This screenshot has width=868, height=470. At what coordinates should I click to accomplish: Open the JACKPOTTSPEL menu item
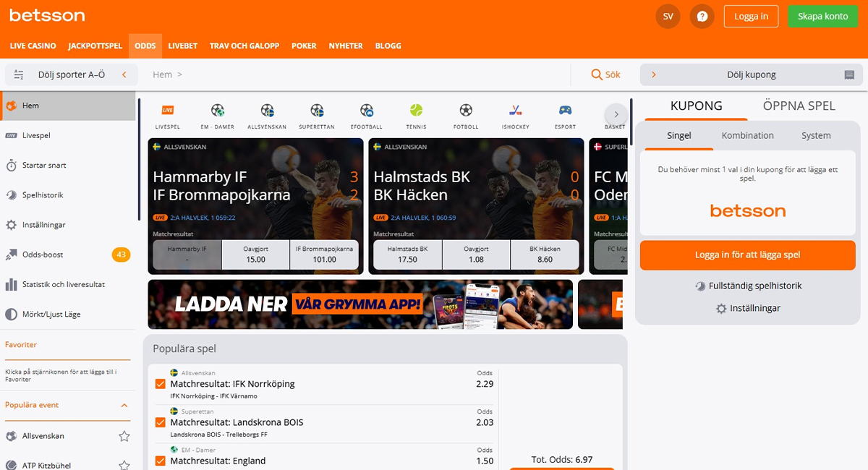95,46
